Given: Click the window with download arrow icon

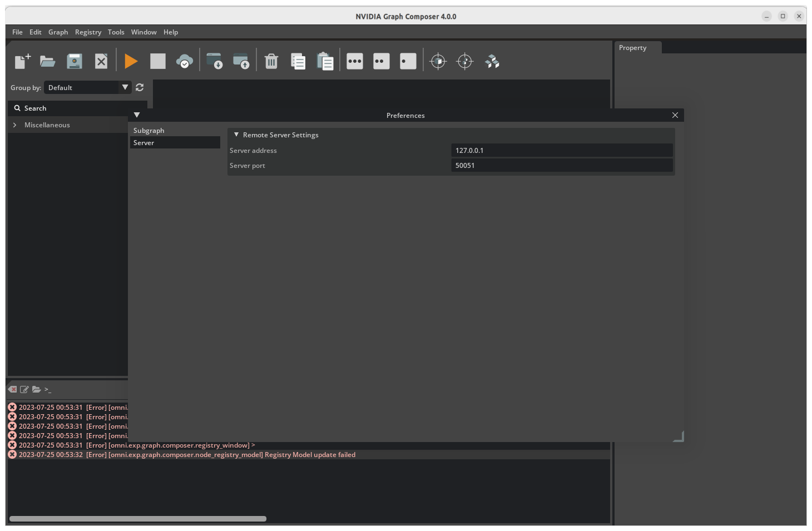Looking at the screenshot, I should point(214,61).
